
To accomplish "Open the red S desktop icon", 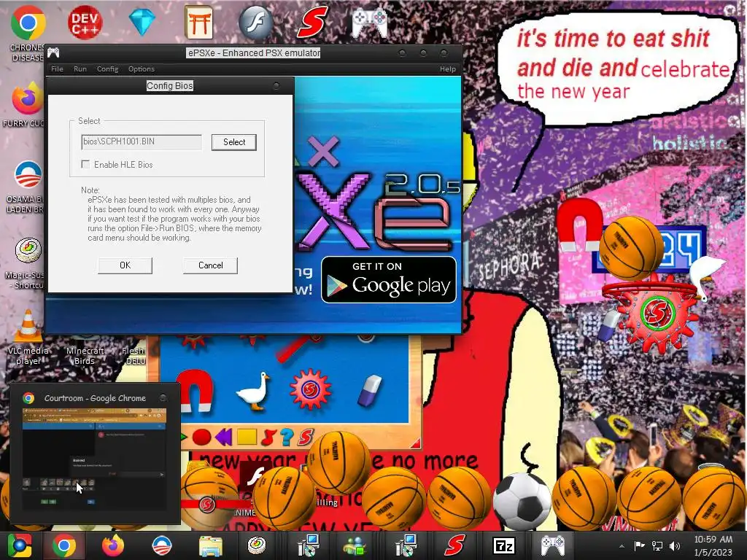I will pos(312,22).
